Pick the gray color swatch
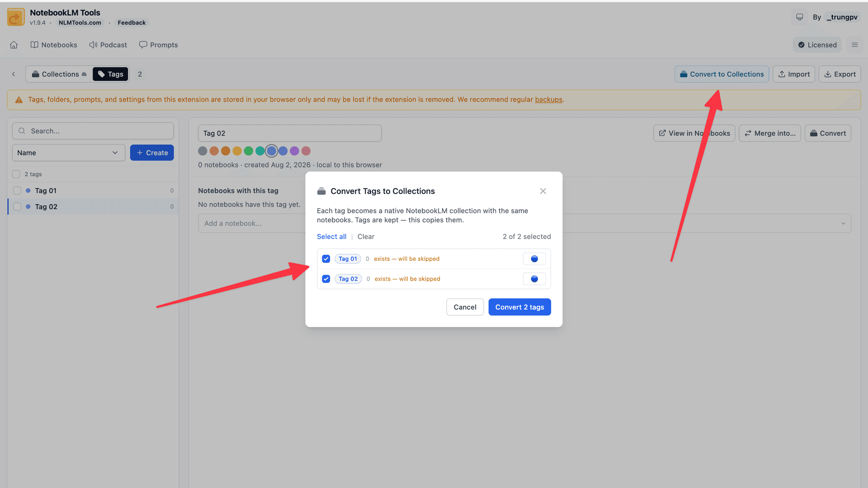 coord(203,151)
